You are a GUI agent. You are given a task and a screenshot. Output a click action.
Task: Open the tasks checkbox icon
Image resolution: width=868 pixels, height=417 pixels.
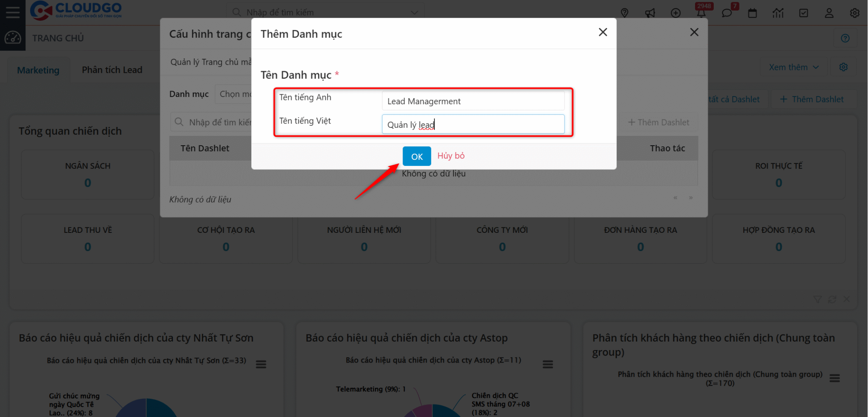(804, 13)
